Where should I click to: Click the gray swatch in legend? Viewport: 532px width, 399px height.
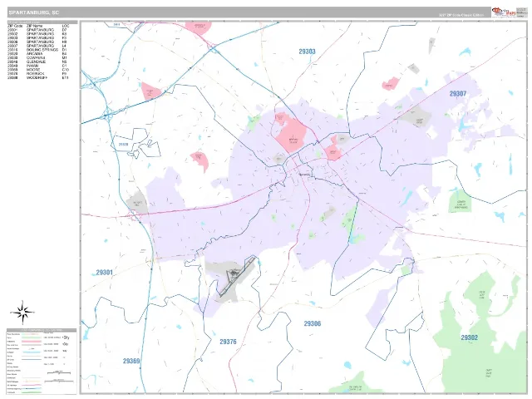[32, 345]
